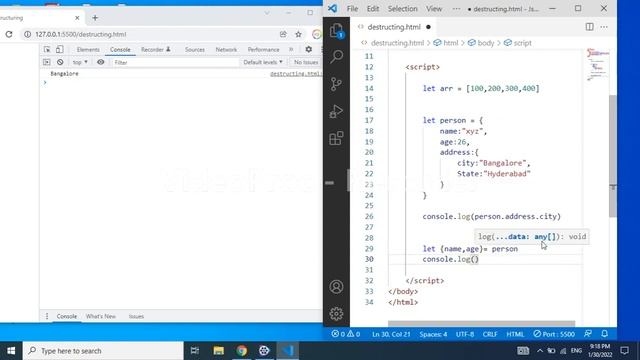
Task: Open DevTools settings gear
Action: click(309, 49)
